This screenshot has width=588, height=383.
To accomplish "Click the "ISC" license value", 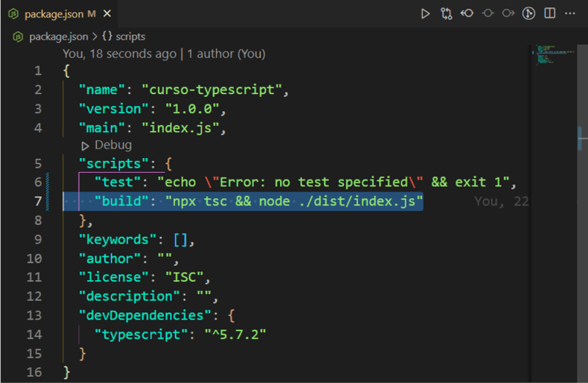I will point(184,277).
